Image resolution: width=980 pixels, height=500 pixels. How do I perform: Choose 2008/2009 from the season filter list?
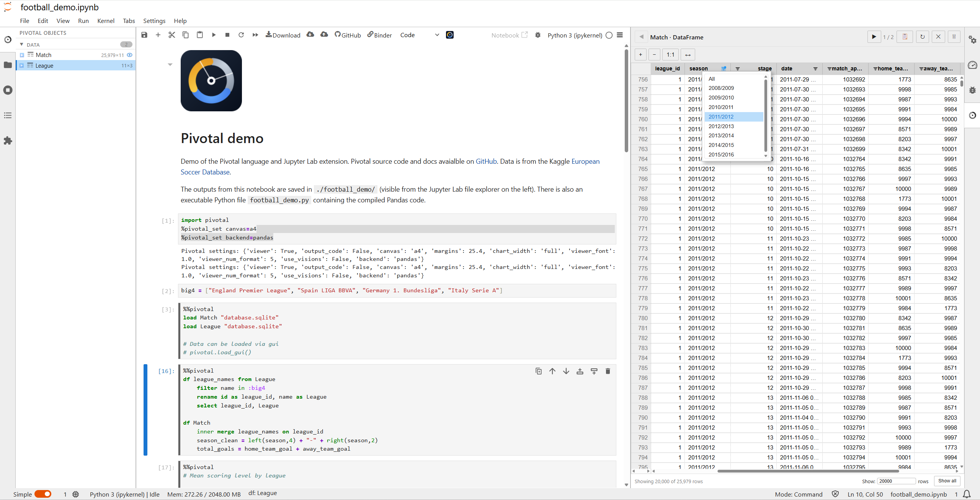coord(734,88)
